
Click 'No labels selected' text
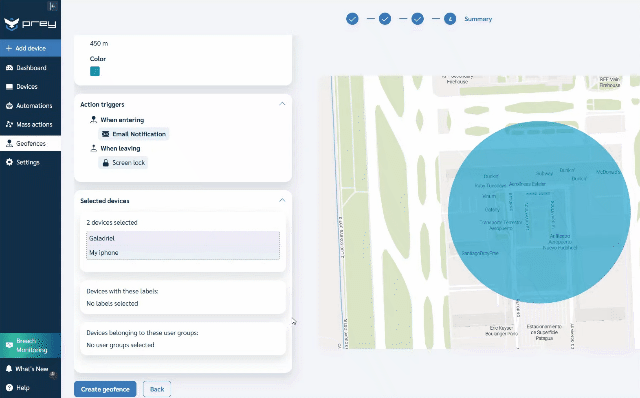click(x=112, y=303)
